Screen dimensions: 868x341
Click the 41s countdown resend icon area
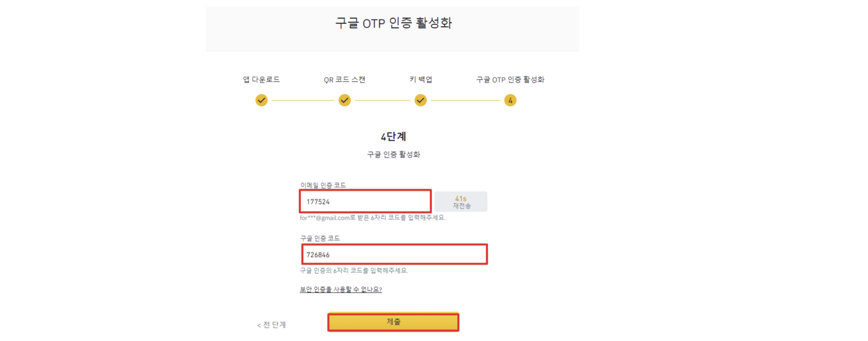click(x=461, y=198)
